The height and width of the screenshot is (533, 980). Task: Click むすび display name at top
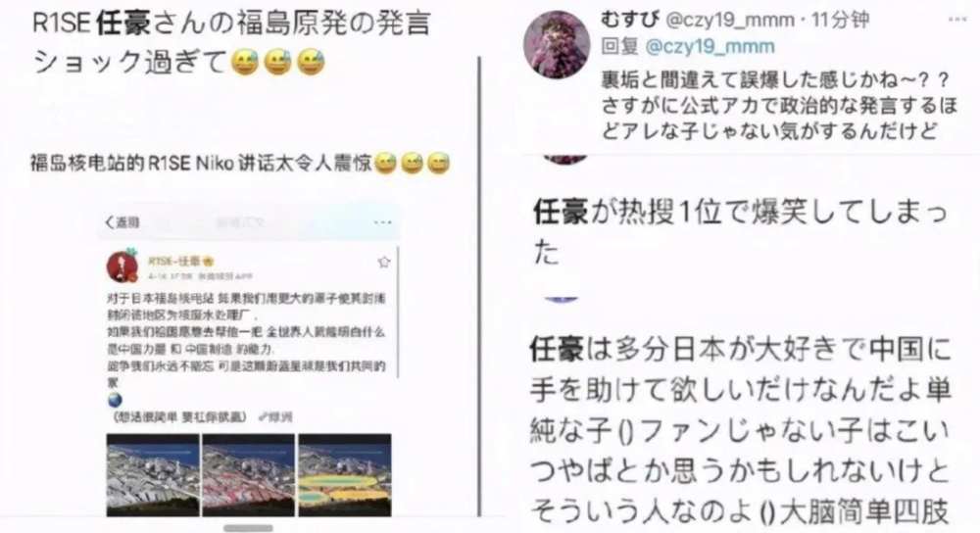[630, 20]
